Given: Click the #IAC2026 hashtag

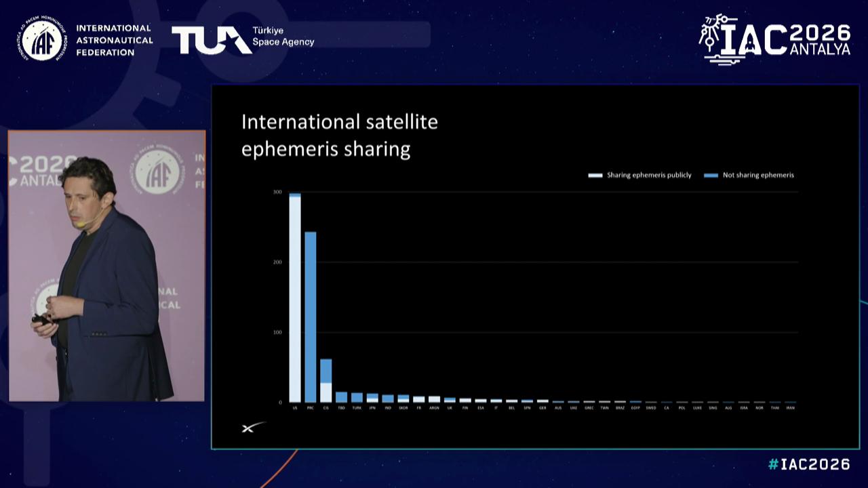Looking at the screenshot, I should pyautogui.click(x=809, y=464).
